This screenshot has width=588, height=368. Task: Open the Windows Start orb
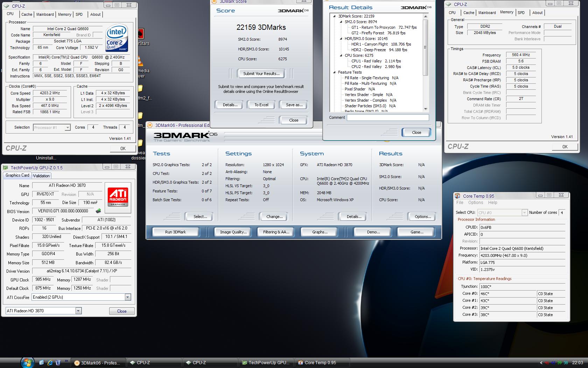(27, 363)
